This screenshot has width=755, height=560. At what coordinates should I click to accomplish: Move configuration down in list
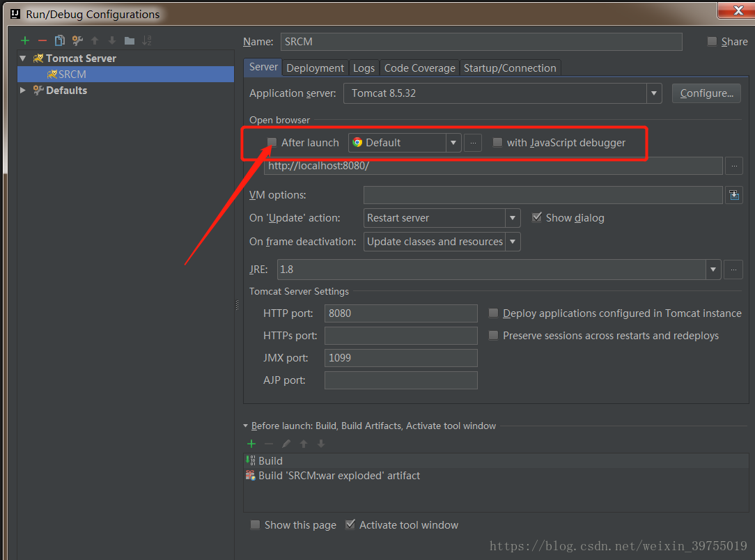tap(111, 40)
